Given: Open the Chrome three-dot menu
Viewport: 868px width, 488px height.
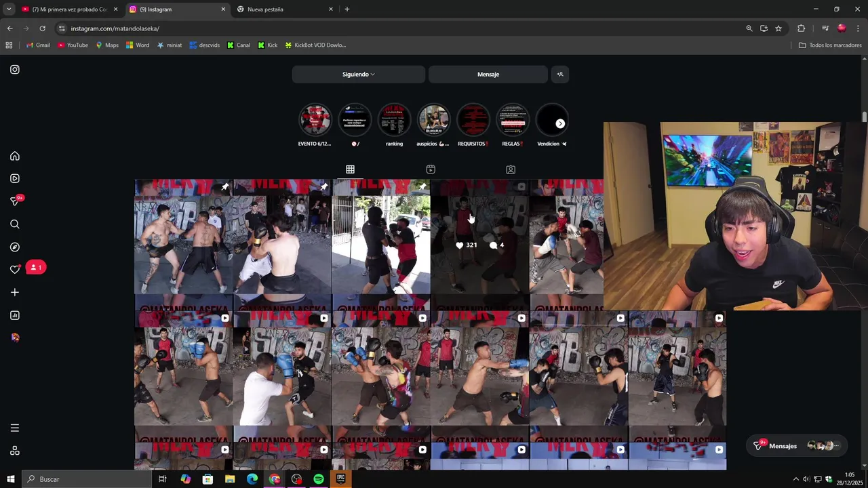Looking at the screenshot, I should click(x=859, y=28).
